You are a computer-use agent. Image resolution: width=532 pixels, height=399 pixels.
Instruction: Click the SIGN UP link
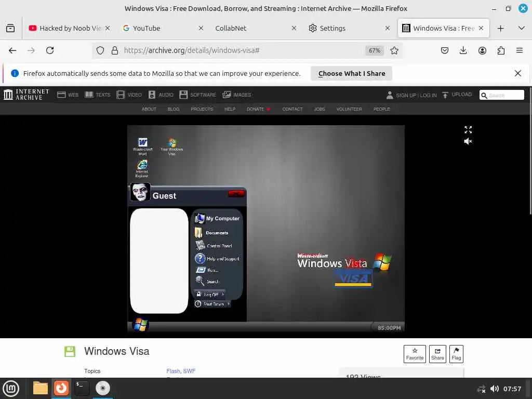(x=406, y=96)
